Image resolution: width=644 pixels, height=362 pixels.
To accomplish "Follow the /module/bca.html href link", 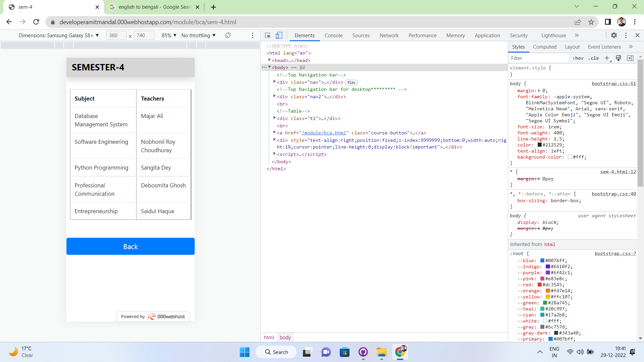I will tap(324, 133).
